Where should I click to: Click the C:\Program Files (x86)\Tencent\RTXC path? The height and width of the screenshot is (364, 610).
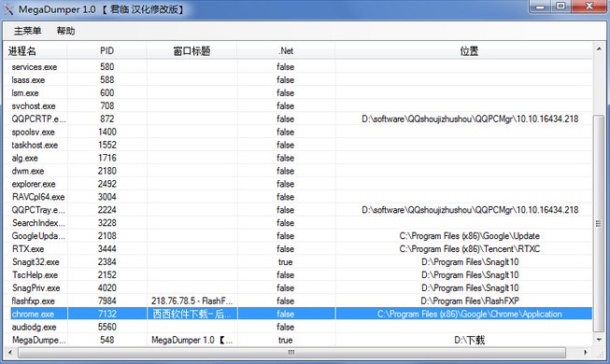pyautogui.click(x=469, y=249)
